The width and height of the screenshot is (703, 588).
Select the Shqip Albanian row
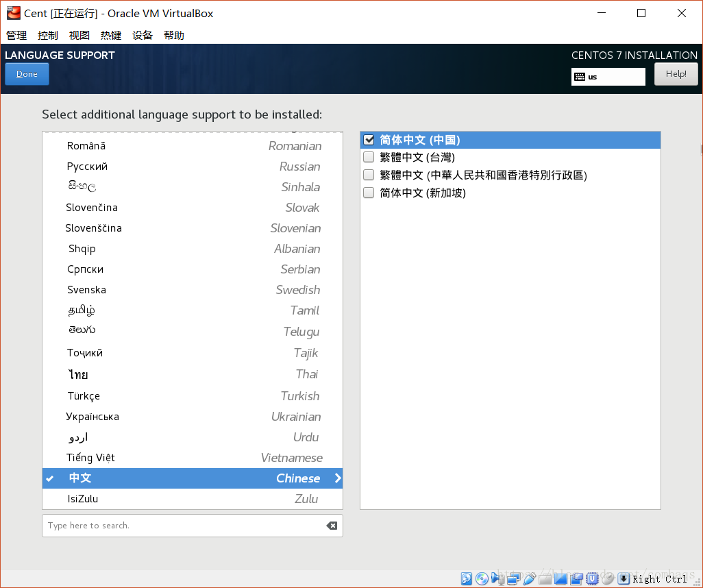tap(193, 249)
